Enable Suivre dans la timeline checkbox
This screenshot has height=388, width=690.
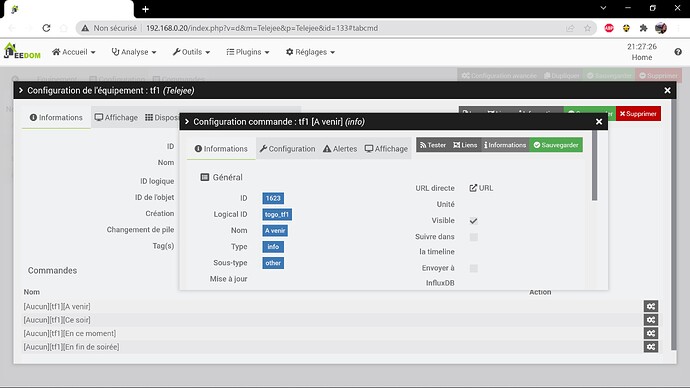pos(473,237)
